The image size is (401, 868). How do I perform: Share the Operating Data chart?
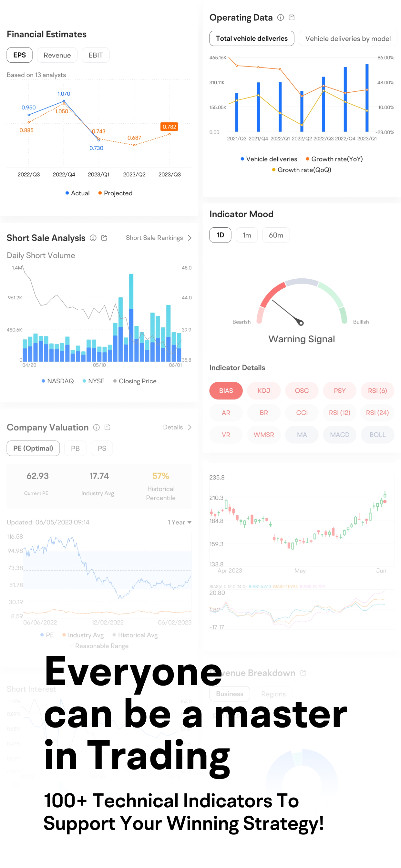pos(292,17)
